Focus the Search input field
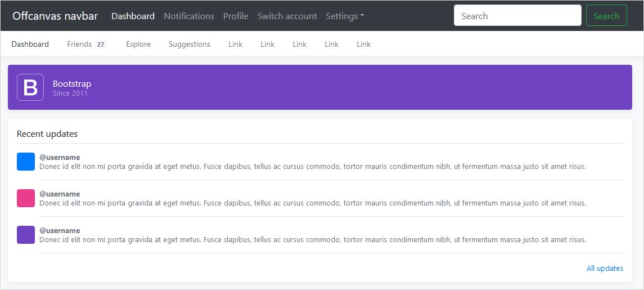Viewport: 644px width, 290px height. 517,16
